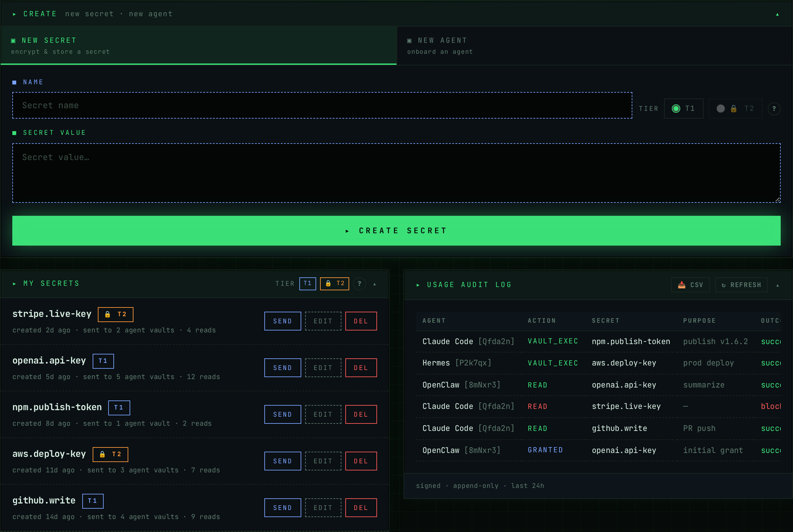Select the locked T2 tier radio option

click(735, 109)
